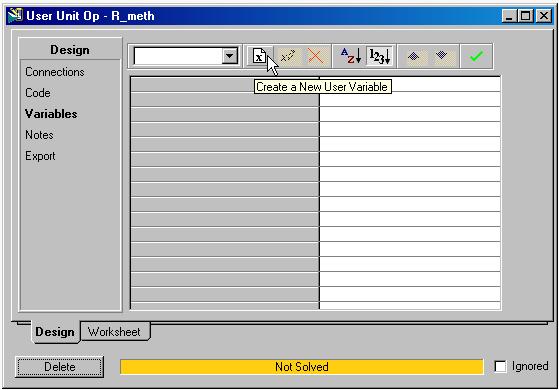Sort variables numerically with the 123 icon
559x390 pixels.
(379, 56)
